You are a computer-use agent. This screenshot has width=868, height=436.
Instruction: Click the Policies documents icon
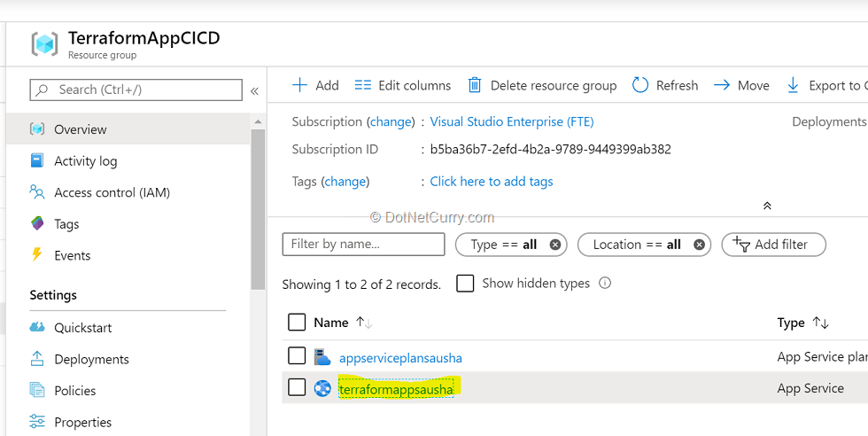36,390
